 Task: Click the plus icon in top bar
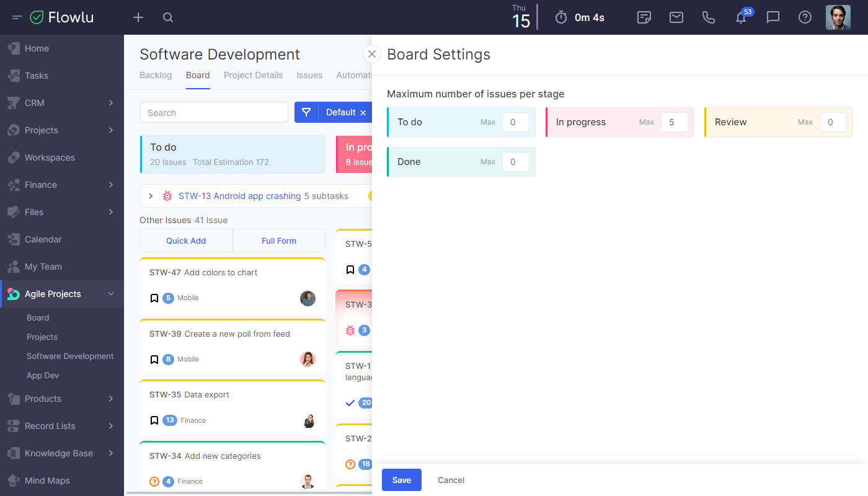tap(138, 17)
